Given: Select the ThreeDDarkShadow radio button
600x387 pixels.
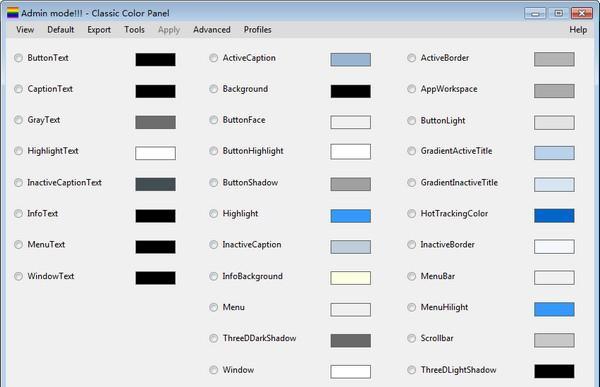Looking at the screenshot, I should 214,338.
